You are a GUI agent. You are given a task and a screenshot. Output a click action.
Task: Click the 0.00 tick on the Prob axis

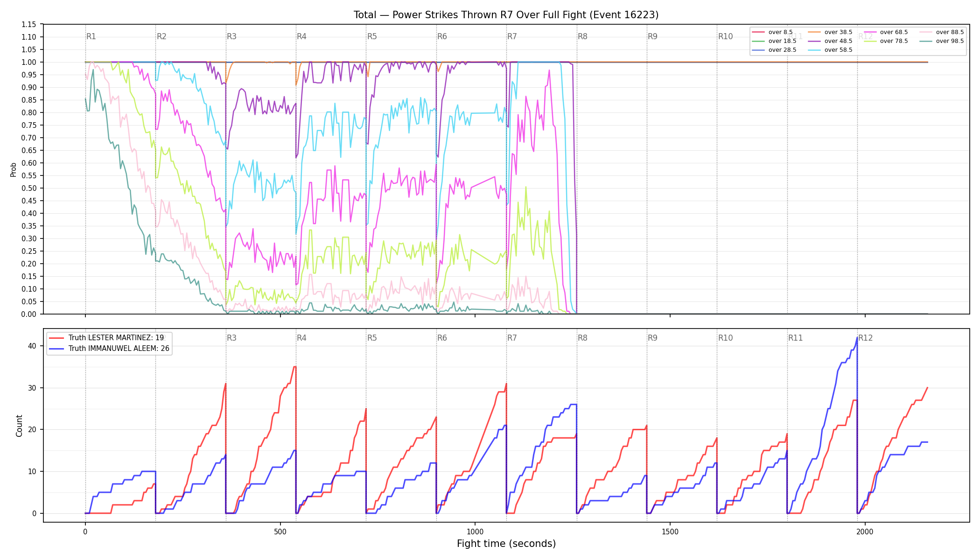(29, 314)
